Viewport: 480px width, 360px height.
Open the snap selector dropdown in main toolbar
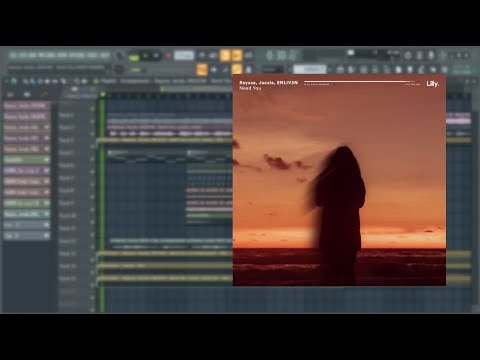point(273,70)
